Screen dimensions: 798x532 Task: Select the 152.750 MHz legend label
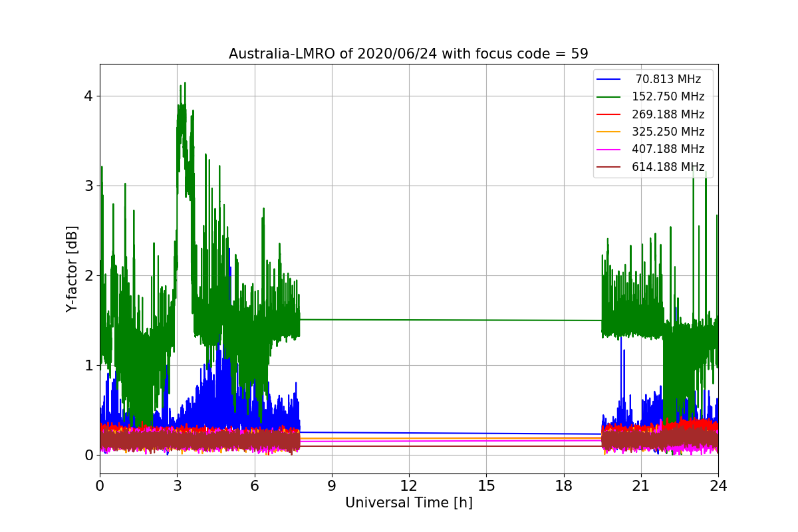pyautogui.click(x=668, y=96)
